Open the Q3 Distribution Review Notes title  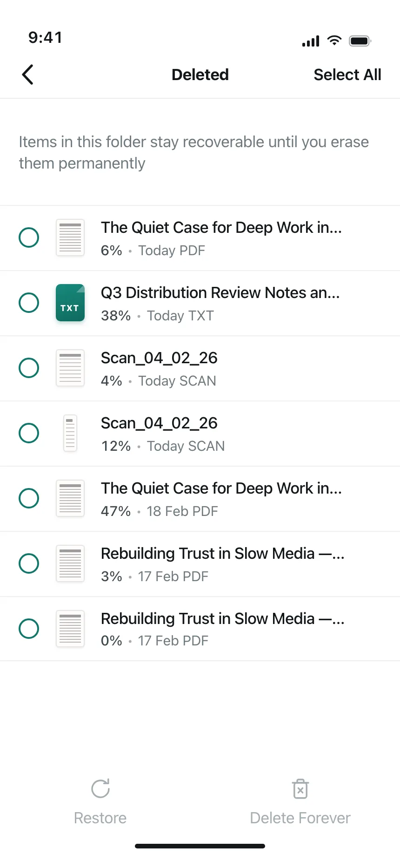click(x=220, y=292)
